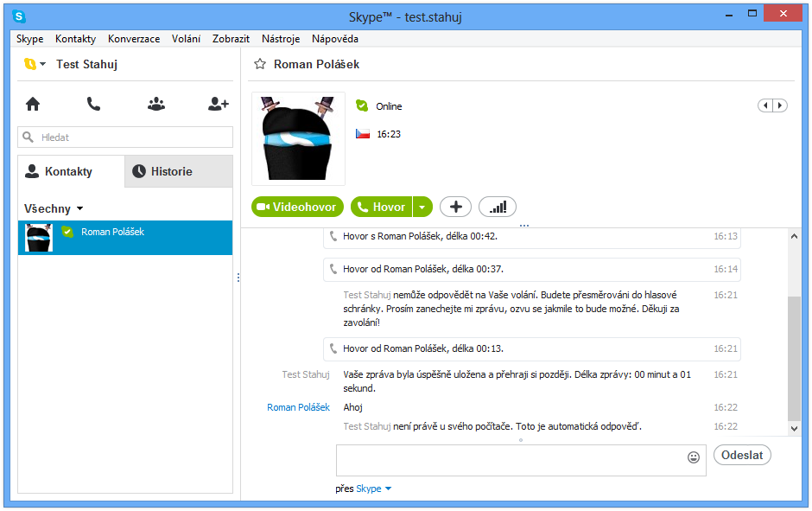Viewport: 812px width, 511px height.
Task: Click call entry 'délka 00:13'
Action: click(532, 348)
